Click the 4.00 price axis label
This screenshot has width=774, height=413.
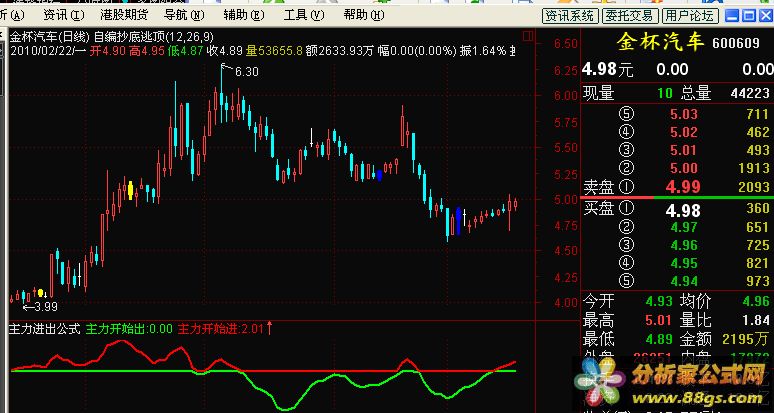pos(565,302)
